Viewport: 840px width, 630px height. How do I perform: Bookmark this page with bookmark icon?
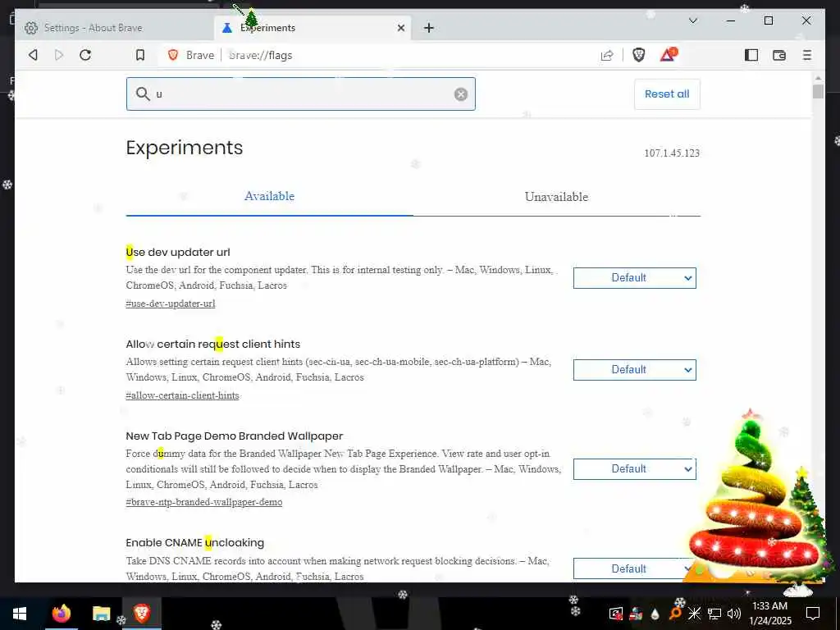[x=139, y=55]
